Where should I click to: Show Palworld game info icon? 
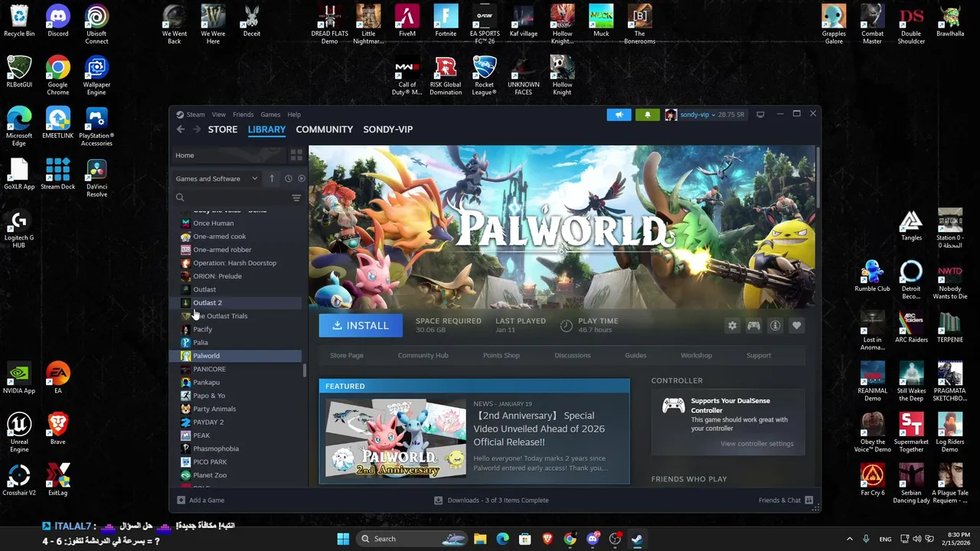(776, 326)
